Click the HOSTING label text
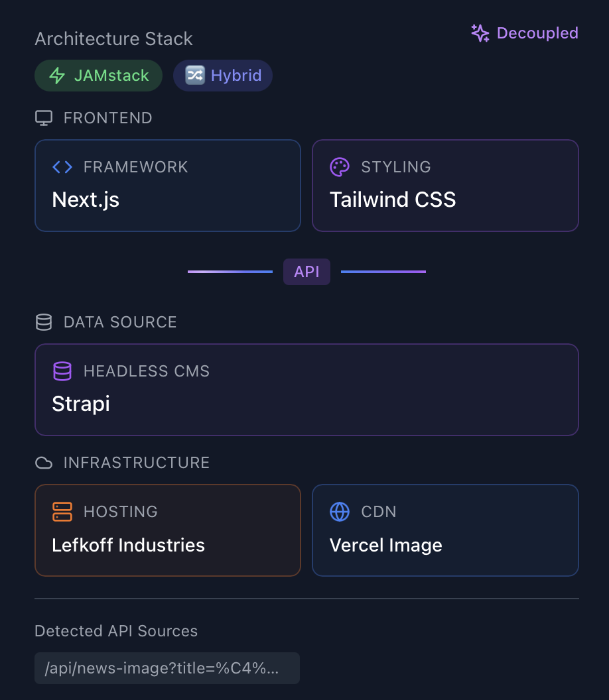The width and height of the screenshot is (609, 700). (x=121, y=512)
